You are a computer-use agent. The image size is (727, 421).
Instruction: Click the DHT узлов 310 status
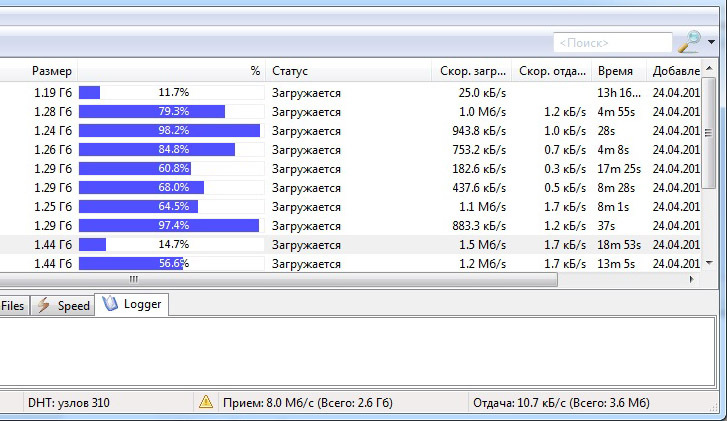tap(67, 403)
